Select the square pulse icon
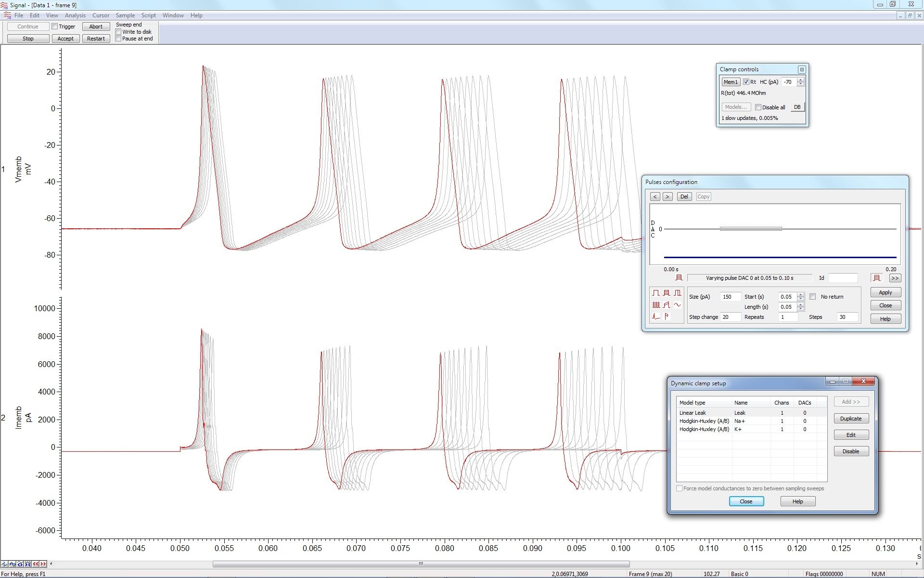Image resolution: width=924 pixels, height=578 pixels. (656, 292)
